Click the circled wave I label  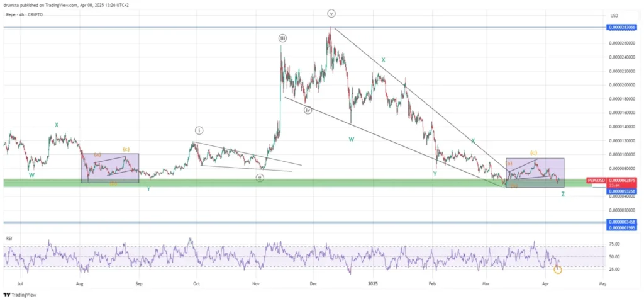[x=199, y=130]
